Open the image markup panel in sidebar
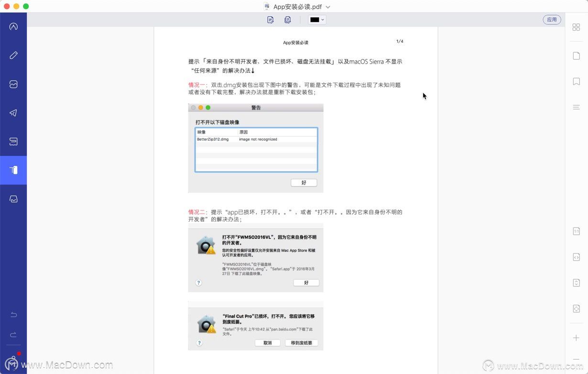 (x=13, y=84)
